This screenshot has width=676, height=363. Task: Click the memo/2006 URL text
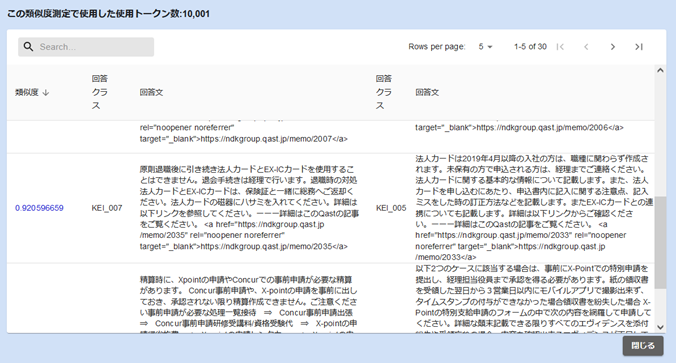tap(520, 128)
